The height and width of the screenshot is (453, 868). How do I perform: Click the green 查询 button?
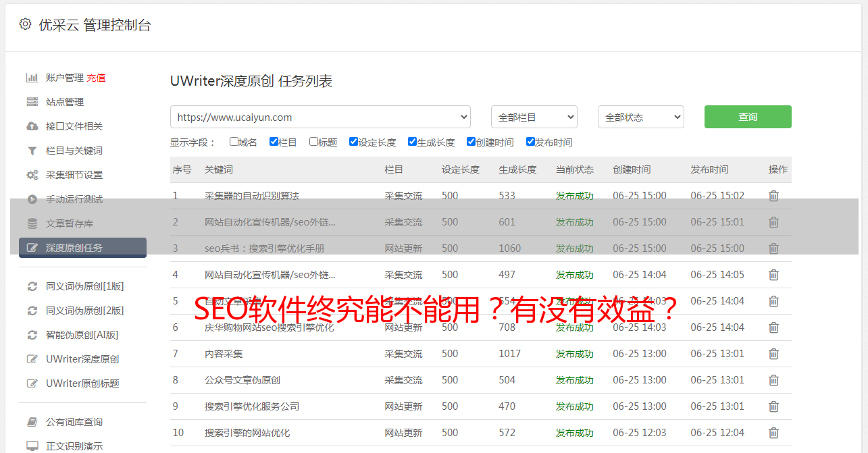748,117
